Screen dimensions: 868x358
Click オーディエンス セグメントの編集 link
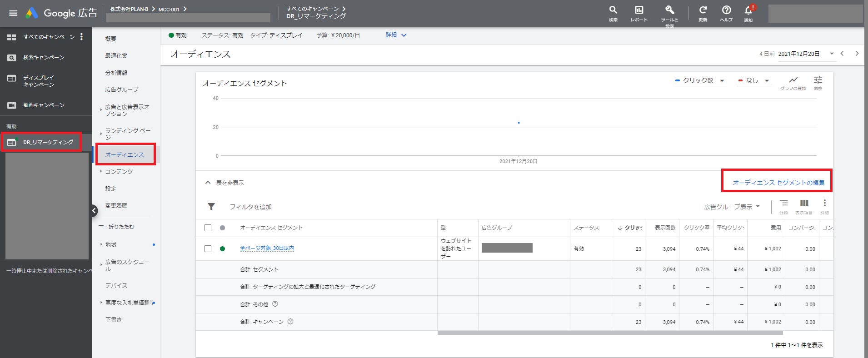[778, 183]
